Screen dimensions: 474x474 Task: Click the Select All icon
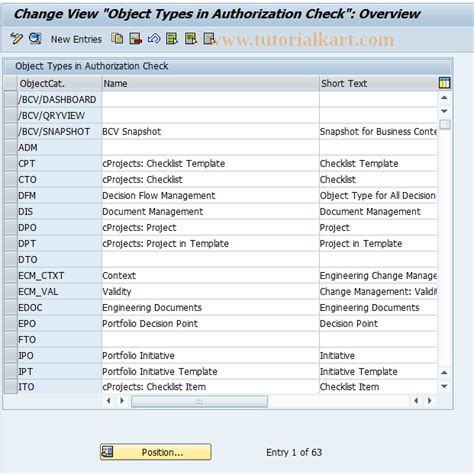click(172, 39)
